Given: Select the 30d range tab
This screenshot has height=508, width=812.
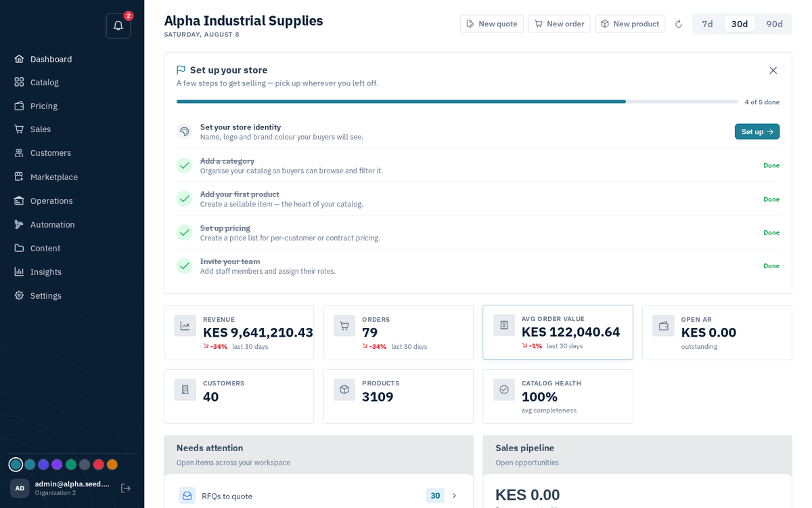Looking at the screenshot, I should [740, 24].
